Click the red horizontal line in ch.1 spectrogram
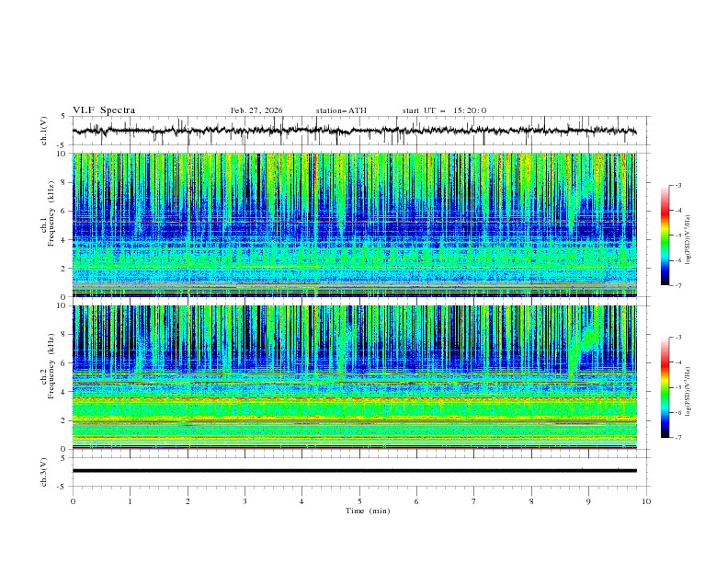This screenshot has height=563, width=728. pos(354,222)
